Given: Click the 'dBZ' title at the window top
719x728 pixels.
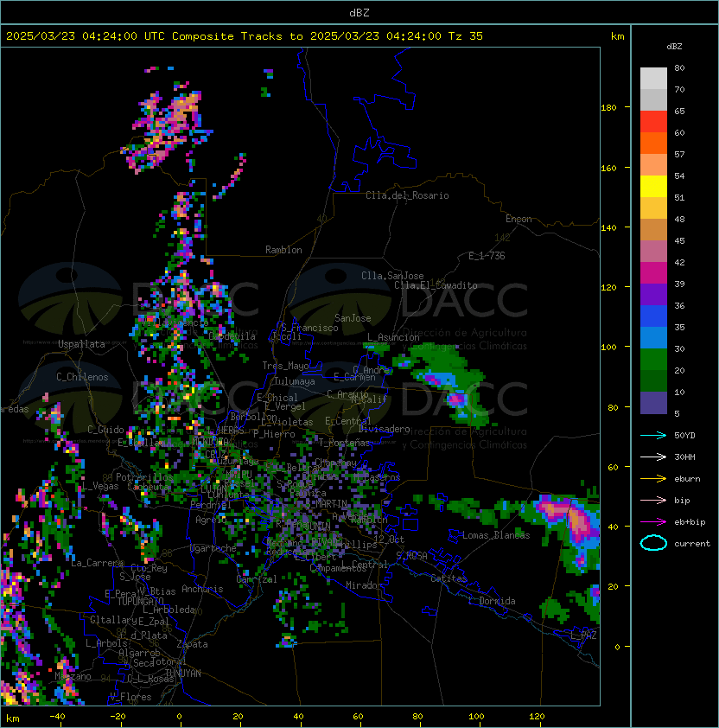Looking at the screenshot, I should 359,12.
